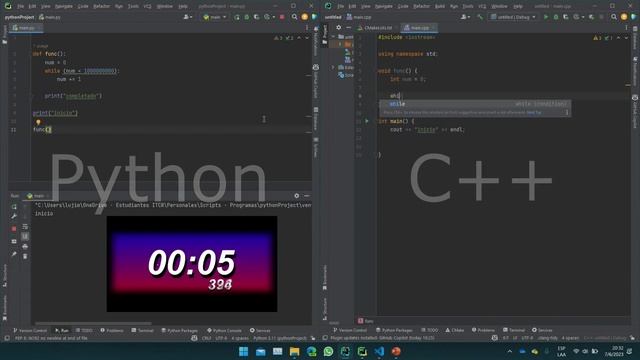The image size is (640, 360).
Task: Open the Tools menu in CLion
Action: coord(468,6)
